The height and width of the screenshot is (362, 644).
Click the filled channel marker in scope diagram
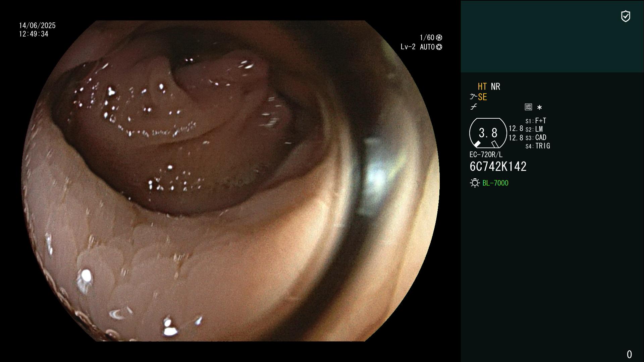click(x=477, y=144)
